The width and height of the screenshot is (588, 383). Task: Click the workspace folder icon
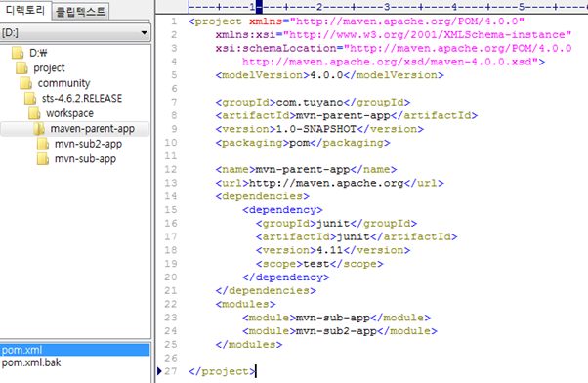pyautogui.click(x=34, y=113)
